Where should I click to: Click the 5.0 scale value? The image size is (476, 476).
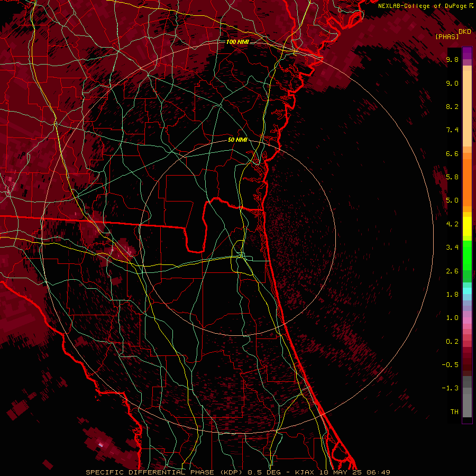pos(452,200)
